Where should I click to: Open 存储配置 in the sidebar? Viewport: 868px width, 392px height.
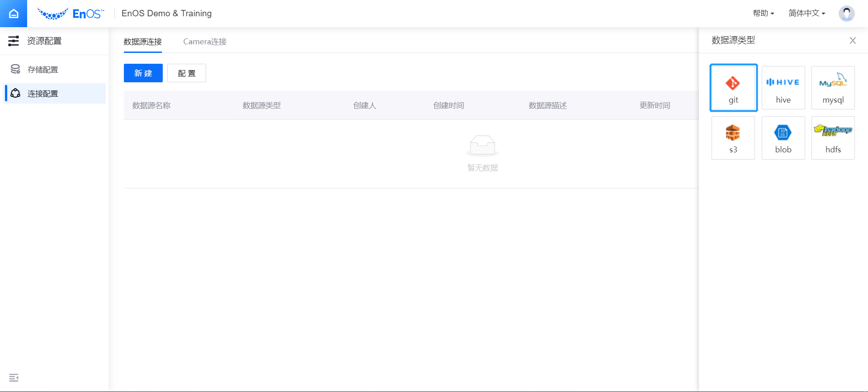point(43,70)
